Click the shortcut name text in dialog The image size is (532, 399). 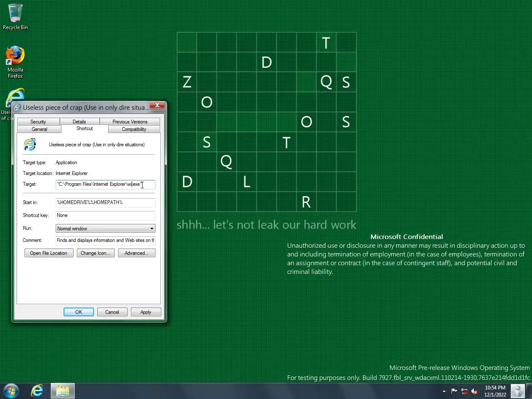[97, 145]
